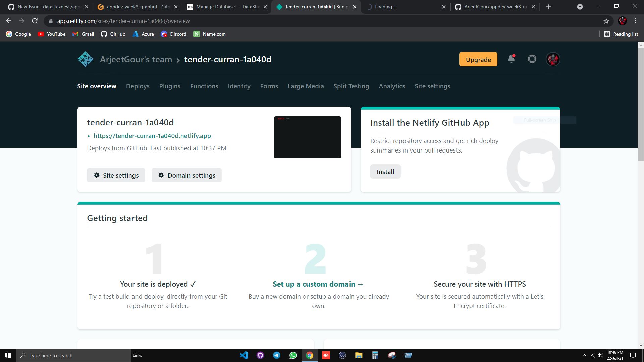Click the Netlify diamond logo
Image resolution: width=644 pixels, height=362 pixels.
click(85, 59)
